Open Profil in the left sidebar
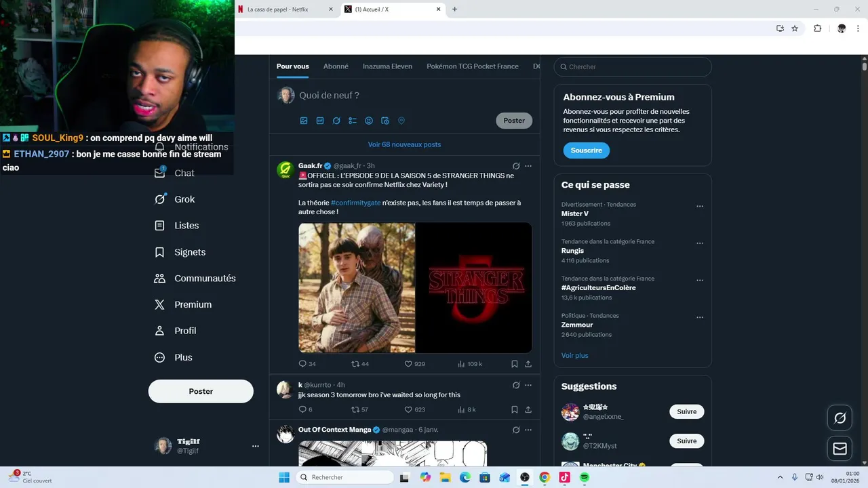The width and height of the screenshot is (868, 488). [x=176, y=331]
